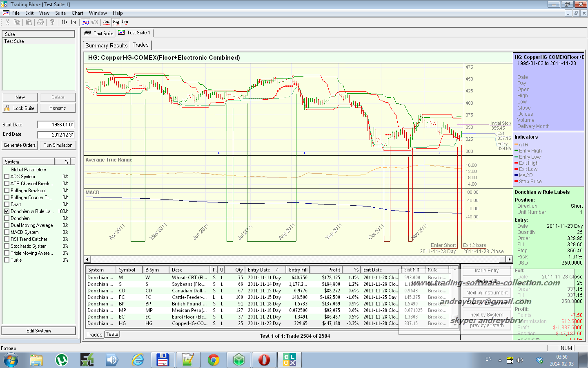Viewport: 588px width, 368px height.
Task: Open the Chart menu
Action: pyautogui.click(x=77, y=13)
